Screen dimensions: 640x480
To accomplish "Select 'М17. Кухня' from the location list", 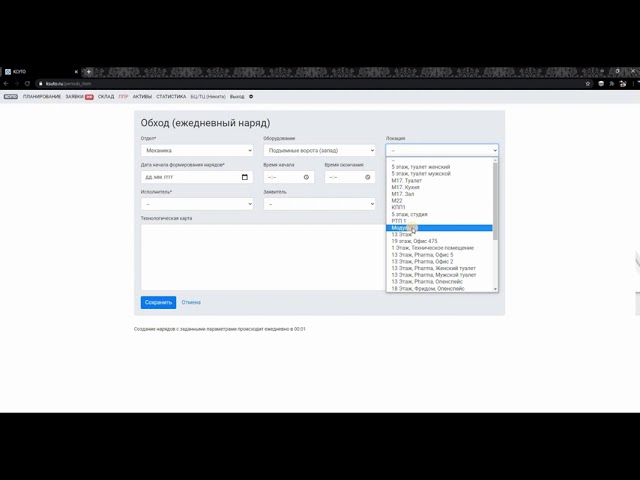I will (x=406, y=187).
